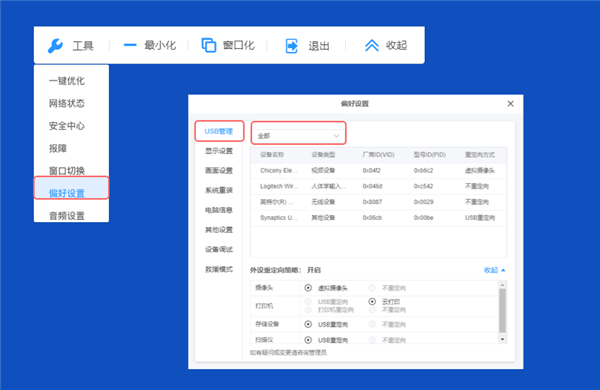Click the policy list scrollbar up arrow
This screenshot has height=390, width=600.
point(502,285)
